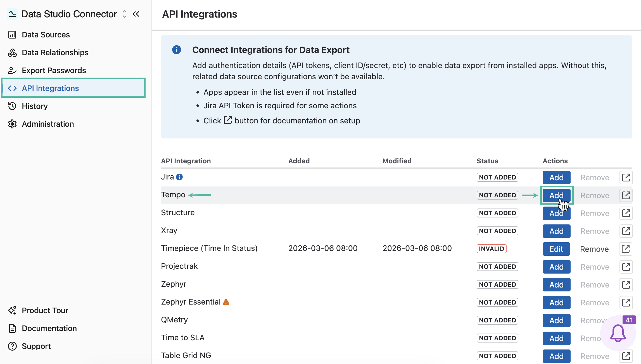The width and height of the screenshot is (641, 364).
Task: Click the Data Studio Connector logo icon
Action: [12, 14]
